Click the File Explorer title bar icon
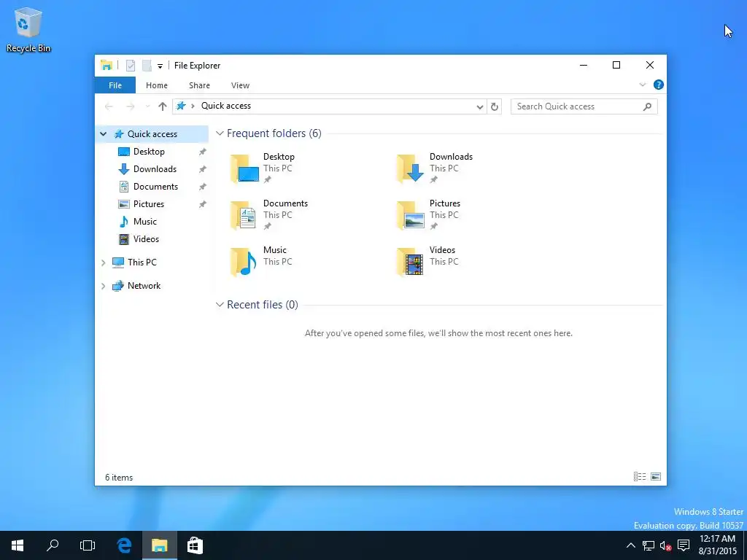The image size is (747, 560). tap(107, 65)
